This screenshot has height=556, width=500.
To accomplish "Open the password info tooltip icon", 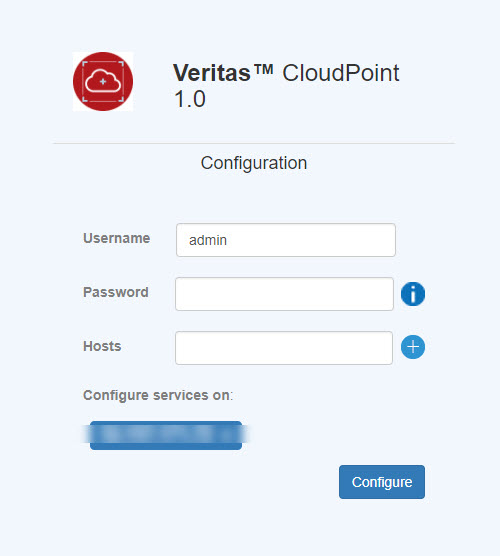I will click(x=413, y=294).
